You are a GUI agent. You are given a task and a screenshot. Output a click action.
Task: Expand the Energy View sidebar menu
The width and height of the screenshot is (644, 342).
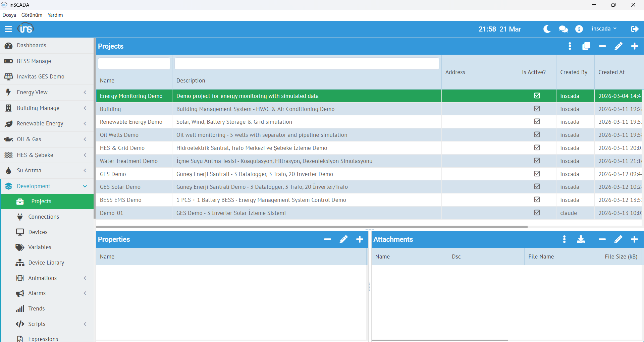[47, 92]
